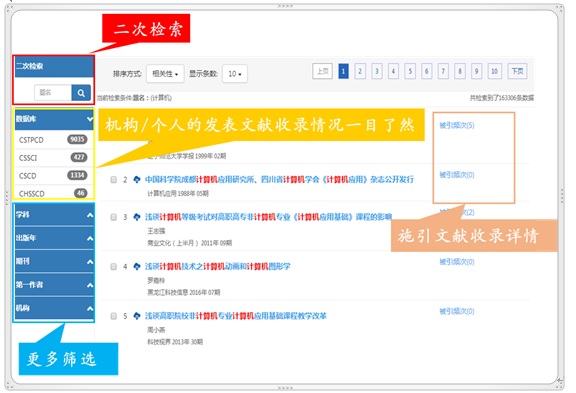This screenshot has width=576, height=393.
Task: Go to the next page with 下页
Action: 517,71
